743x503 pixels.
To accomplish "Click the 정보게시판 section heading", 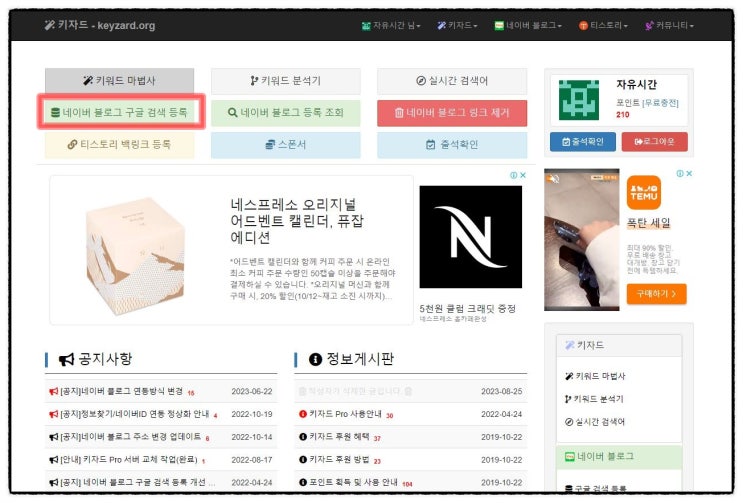I will coord(351,359).
